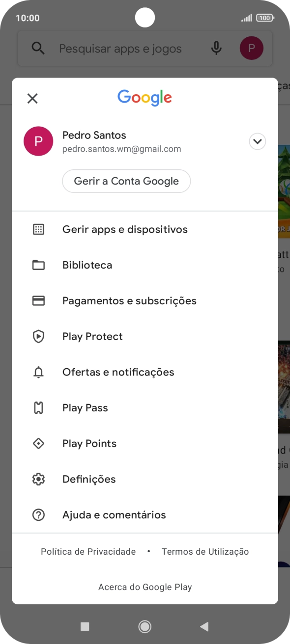Select Ofertas e notificações menu entry
The width and height of the screenshot is (290, 644).
[118, 372]
